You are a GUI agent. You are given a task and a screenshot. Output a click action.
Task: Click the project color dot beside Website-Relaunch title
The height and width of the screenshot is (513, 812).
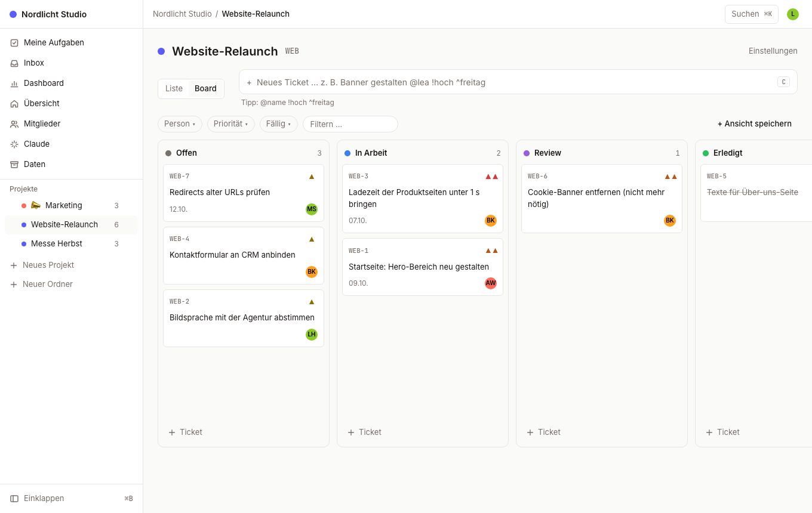(x=161, y=51)
